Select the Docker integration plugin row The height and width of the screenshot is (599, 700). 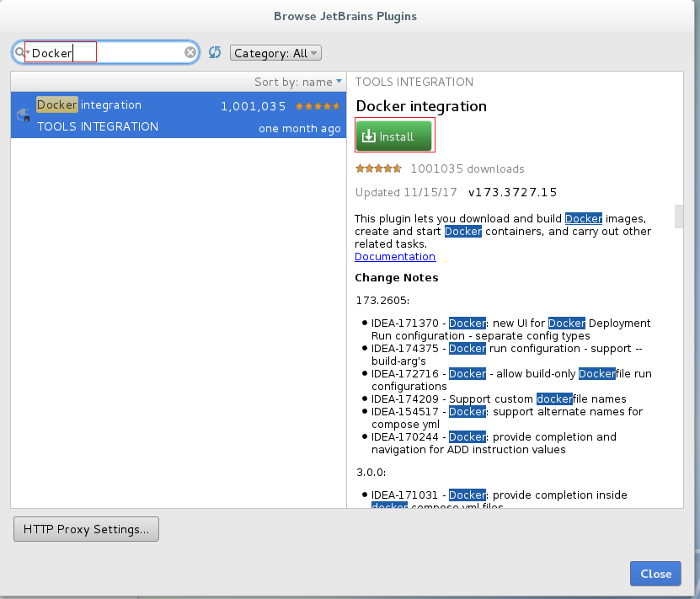(x=179, y=115)
